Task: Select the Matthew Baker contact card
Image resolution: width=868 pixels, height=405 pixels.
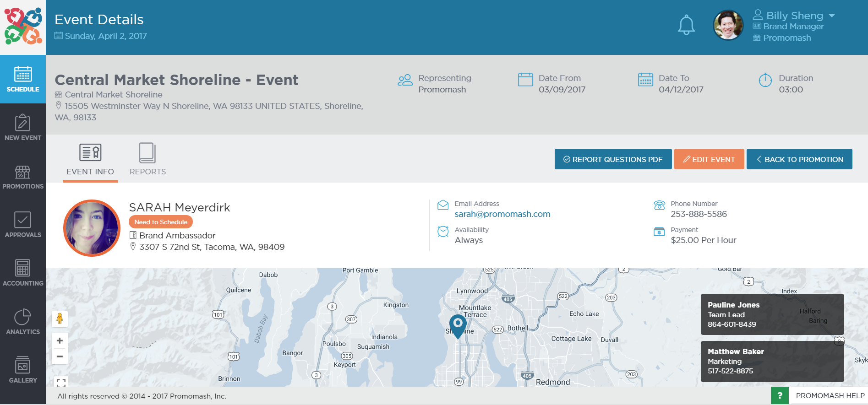Action: point(772,361)
